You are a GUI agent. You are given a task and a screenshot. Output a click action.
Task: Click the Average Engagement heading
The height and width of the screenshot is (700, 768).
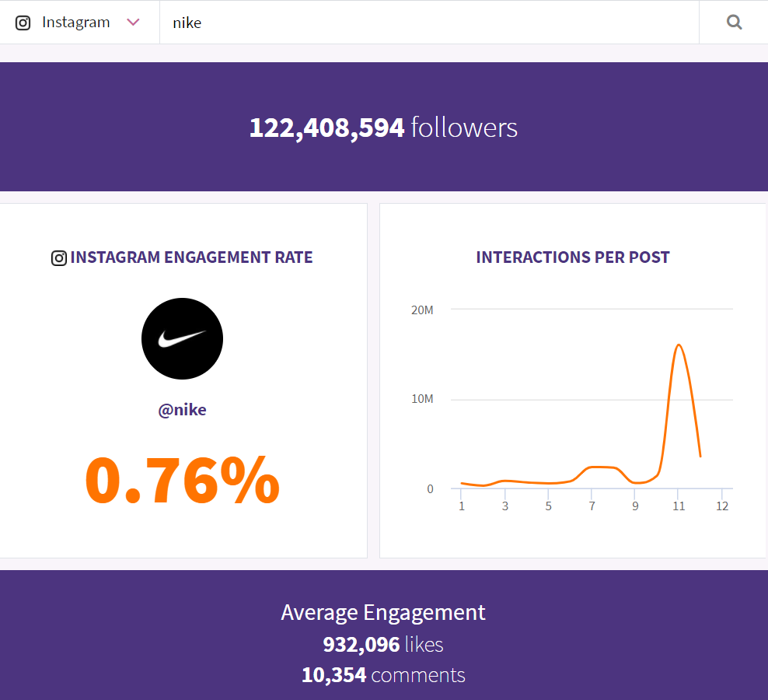coord(383,612)
